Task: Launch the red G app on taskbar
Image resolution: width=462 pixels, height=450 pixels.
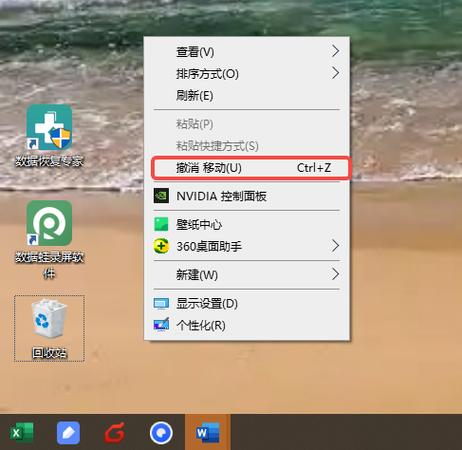Action: click(x=115, y=433)
